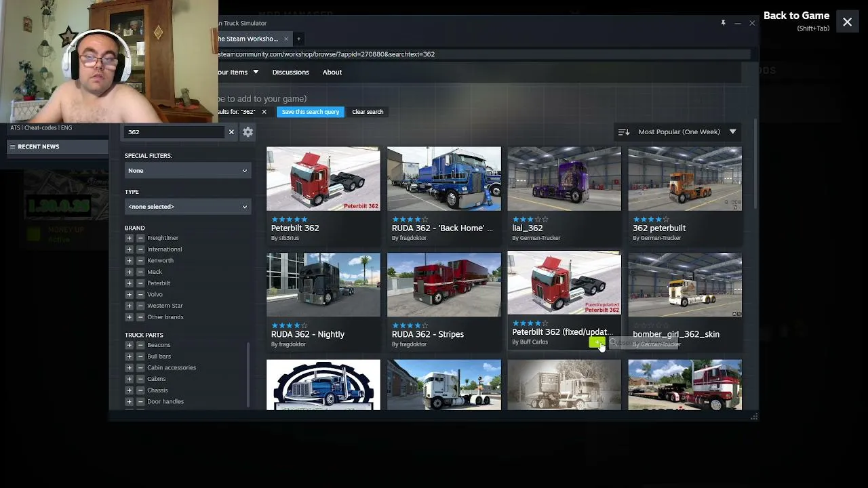The image size is (868, 488).
Task: Exclude the Freightliner brand with its minus
Action: point(140,238)
